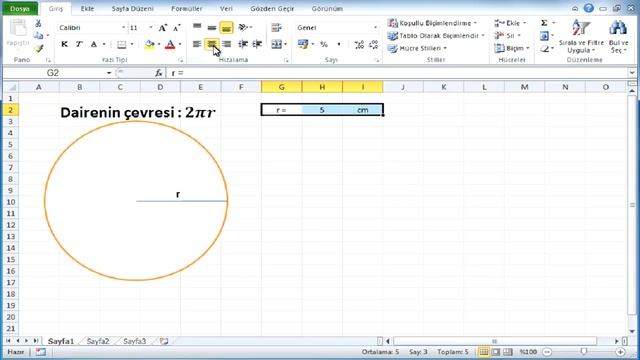Screen dimensions: 640x360
Task: Expand Tablo Olarak Biçimlendir menu
Action: [x=436, y=36]
